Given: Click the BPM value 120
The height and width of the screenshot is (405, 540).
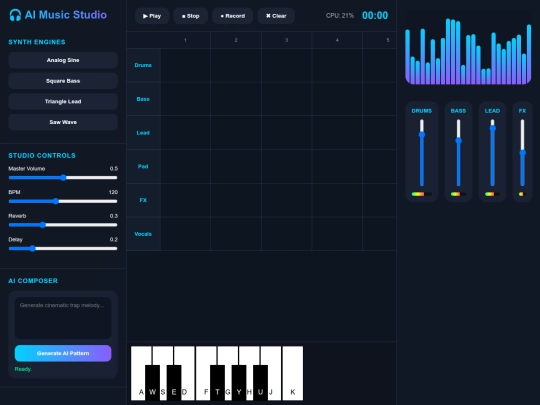Looking at the screenshot, I should (113, 192).
